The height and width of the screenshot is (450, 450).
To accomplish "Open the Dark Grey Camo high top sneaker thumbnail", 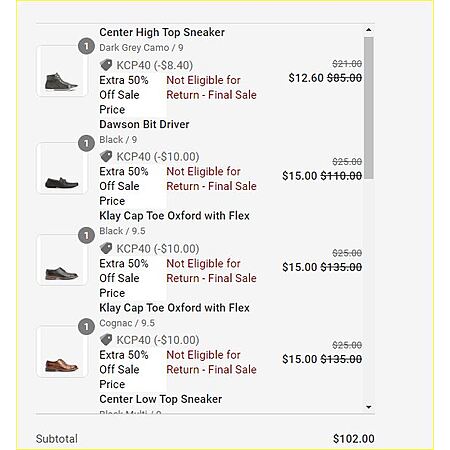I will point(62,71).
